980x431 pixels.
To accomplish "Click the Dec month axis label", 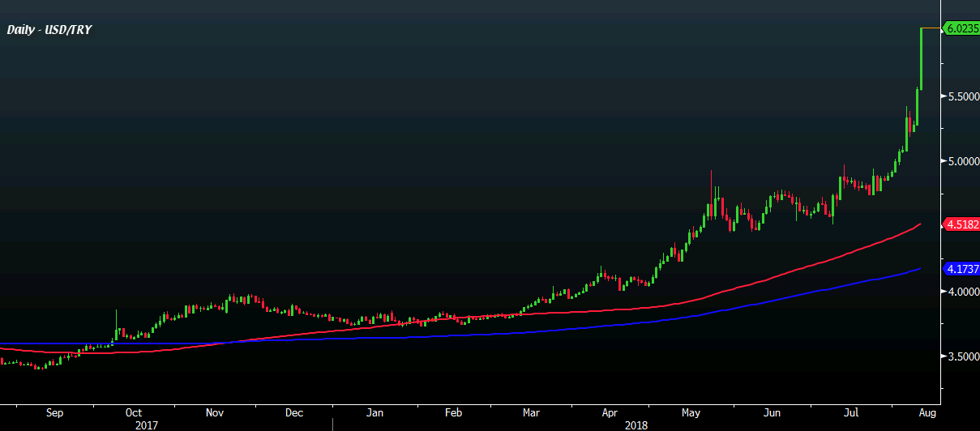I will [294, 413].
